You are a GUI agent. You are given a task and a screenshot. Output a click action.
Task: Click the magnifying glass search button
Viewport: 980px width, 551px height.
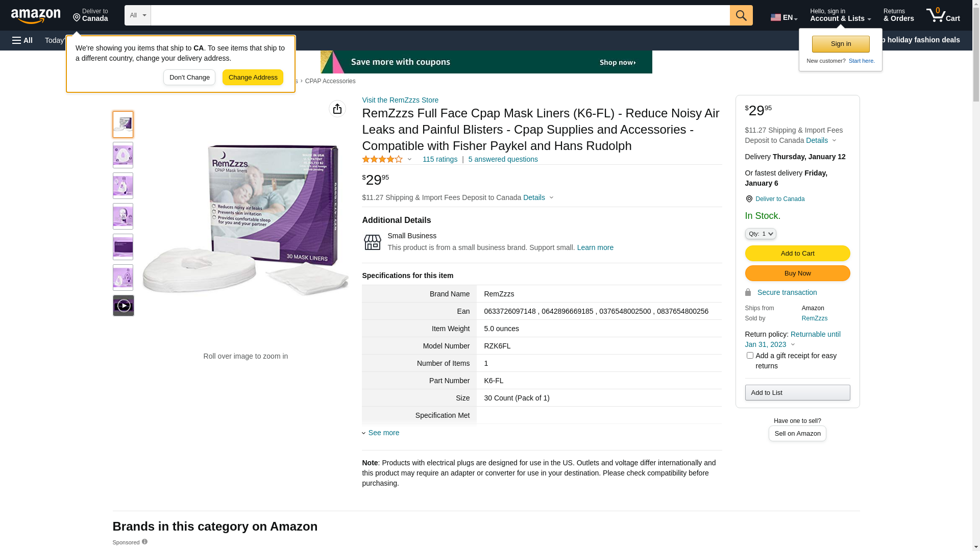[x=741, y=15]
